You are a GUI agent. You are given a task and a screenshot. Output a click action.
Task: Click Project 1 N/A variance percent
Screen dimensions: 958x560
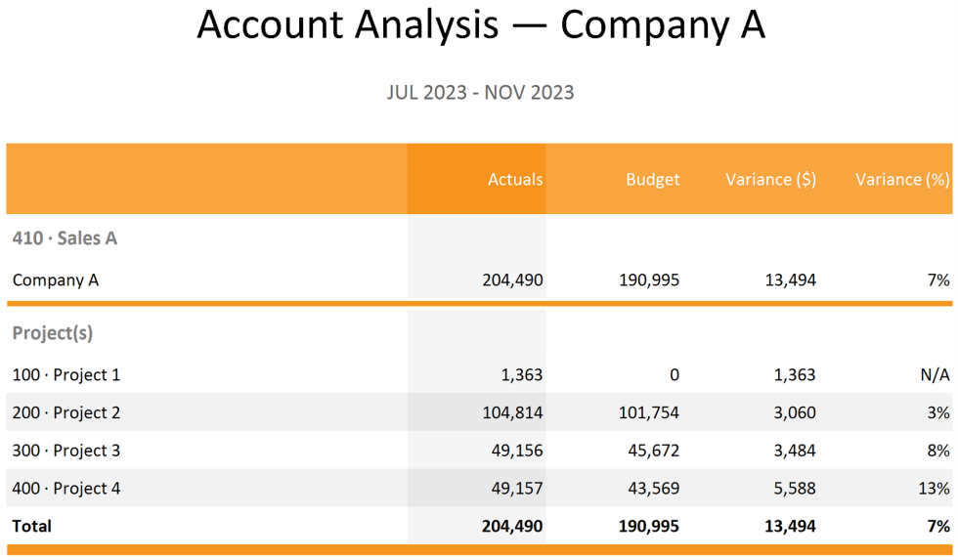(935, 375)
